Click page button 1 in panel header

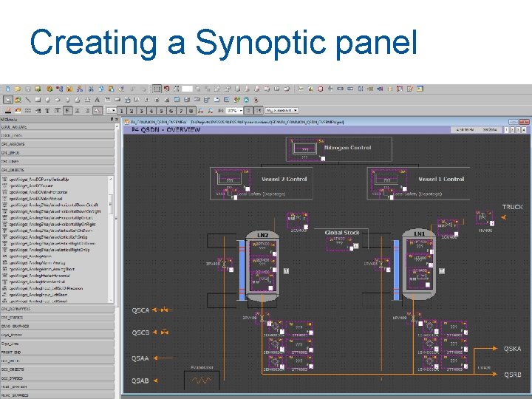(x=507, y=130)
